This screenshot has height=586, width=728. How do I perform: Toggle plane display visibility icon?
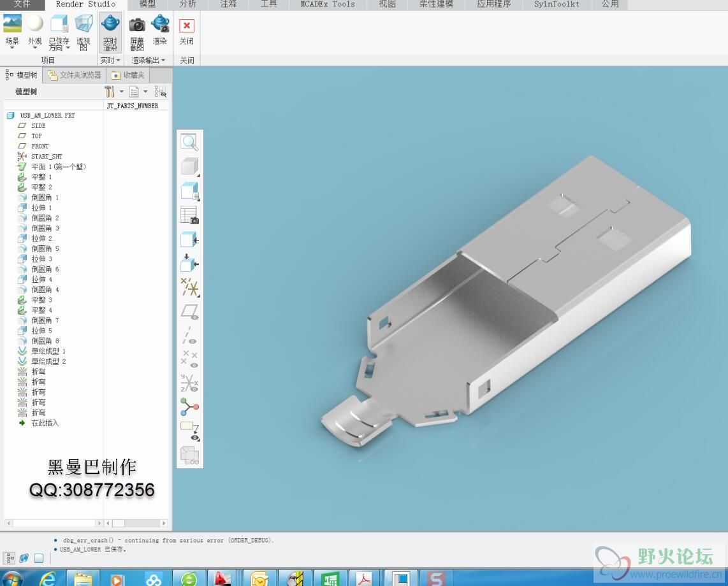189,312
